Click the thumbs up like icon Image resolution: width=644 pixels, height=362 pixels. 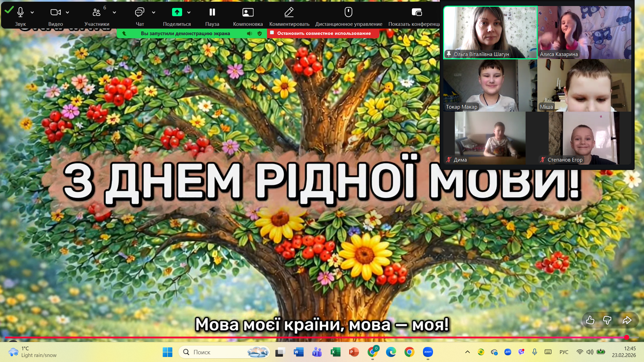click(x=590, y=320)
